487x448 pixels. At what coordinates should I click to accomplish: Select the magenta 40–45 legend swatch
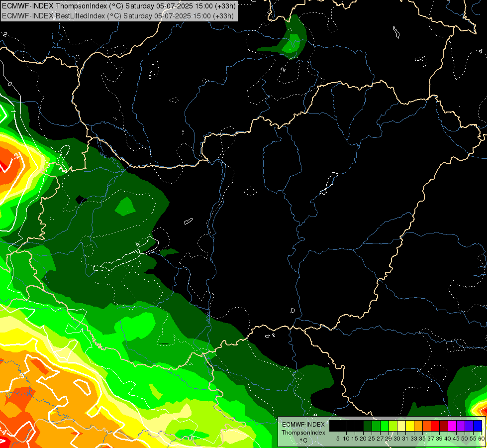pos(452,426)
